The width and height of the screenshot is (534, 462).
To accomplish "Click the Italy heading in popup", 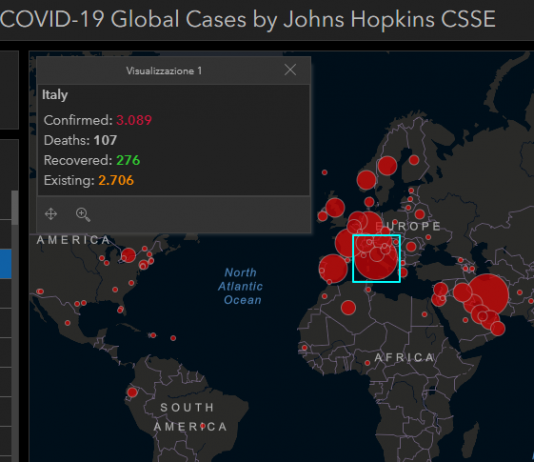I will [55, 95].
